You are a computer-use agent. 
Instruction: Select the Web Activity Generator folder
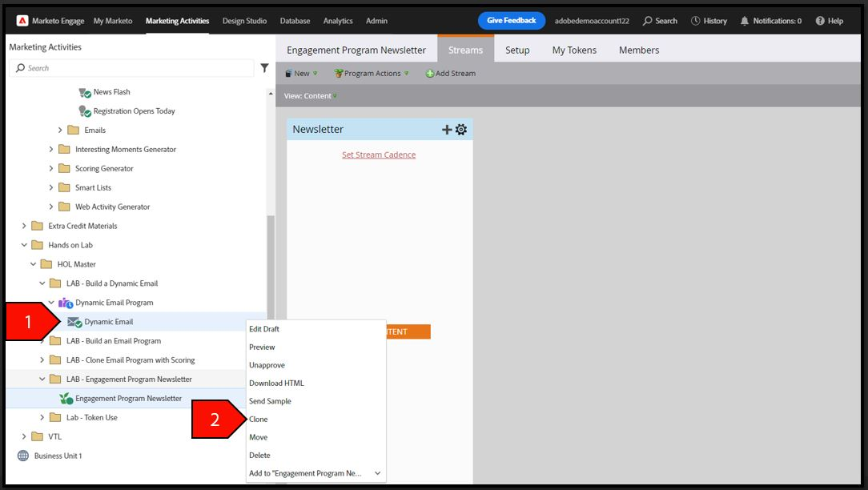point(112,207)
